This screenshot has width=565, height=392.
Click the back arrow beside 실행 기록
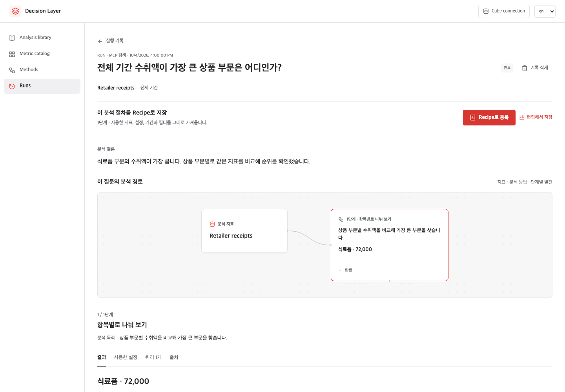[x=100, y=41]
